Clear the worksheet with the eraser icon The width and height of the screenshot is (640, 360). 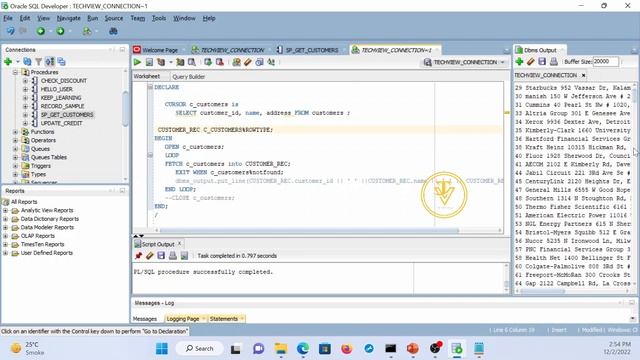[x=248, y=62]
